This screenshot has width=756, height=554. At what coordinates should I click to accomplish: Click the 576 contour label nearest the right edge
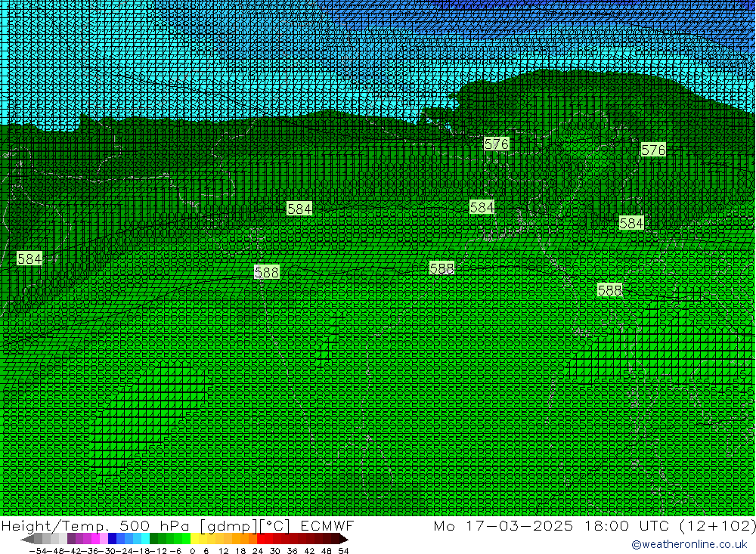pyautogui.click(x=653, y=150)
